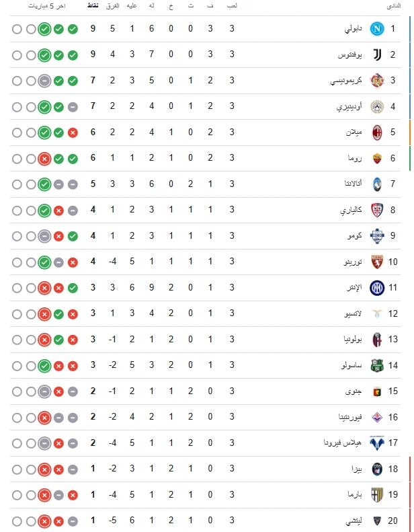This screenshot has width=414, height=532.
Task: Click the Napoli club logo in row 1
Action: point(377,29)
